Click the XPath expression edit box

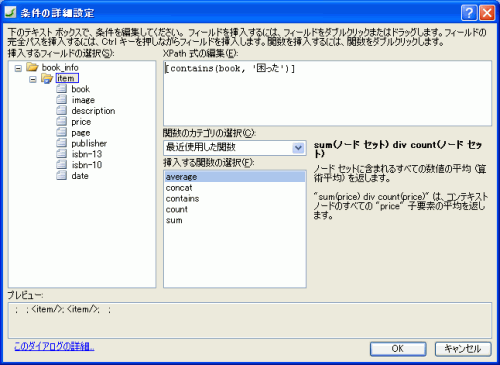point(327,93)
